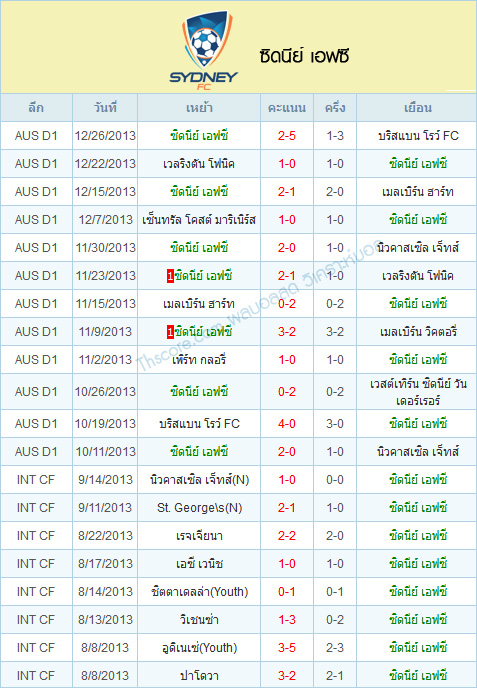Click home team บริสแบน โรว์ FC on 10/19/2013
Screen dimensions: 477x688
click(199, 424)
